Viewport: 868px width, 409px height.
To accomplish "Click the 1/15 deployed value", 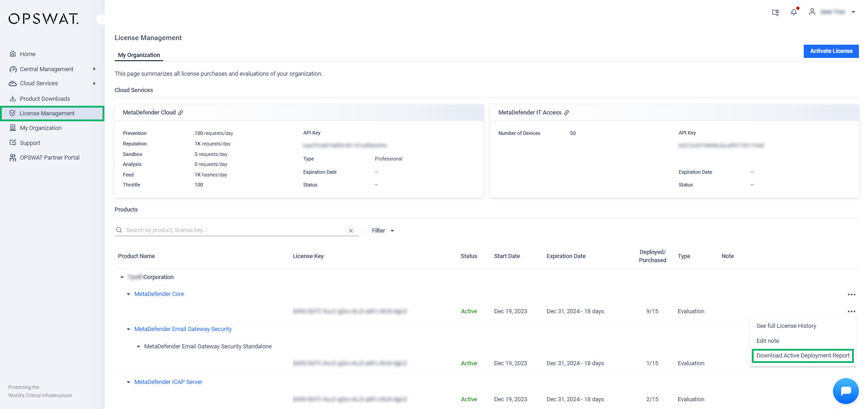I will tap(652, 363).
